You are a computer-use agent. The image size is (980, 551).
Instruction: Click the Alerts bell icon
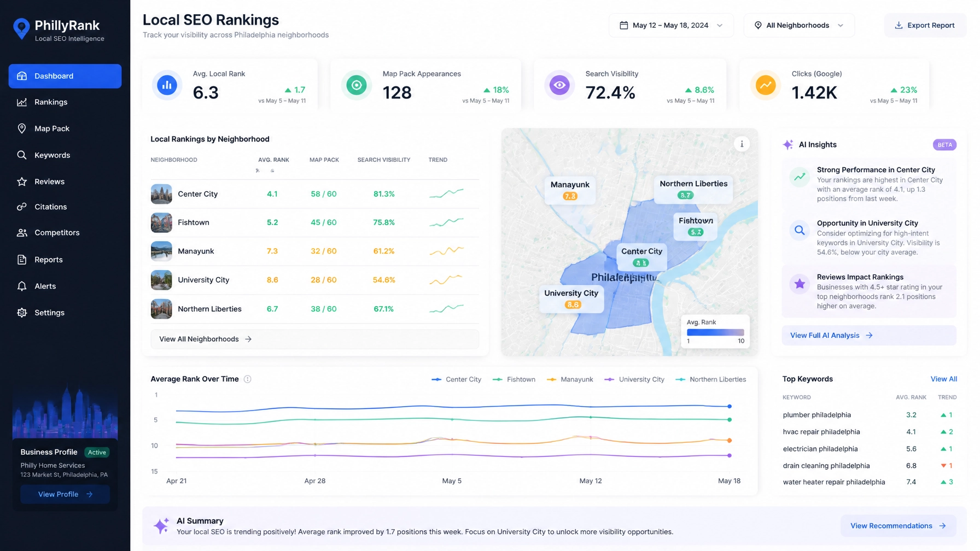[x=22, y=286]
